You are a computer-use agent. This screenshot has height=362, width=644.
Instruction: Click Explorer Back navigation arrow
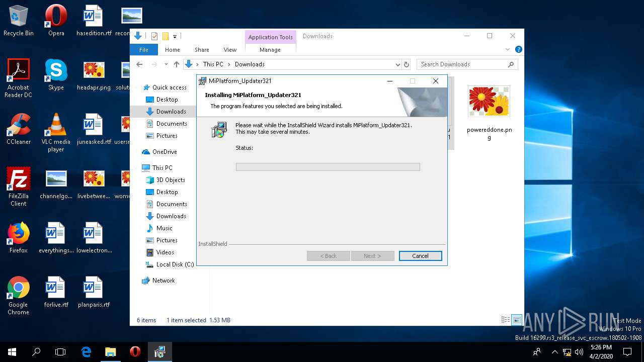(x=140, y=64)
